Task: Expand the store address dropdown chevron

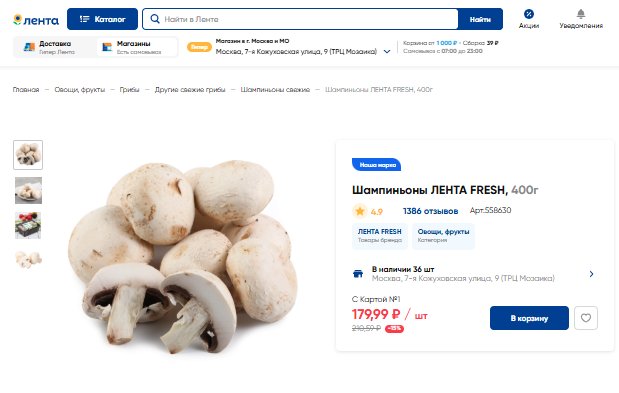Action: (387, 52)
